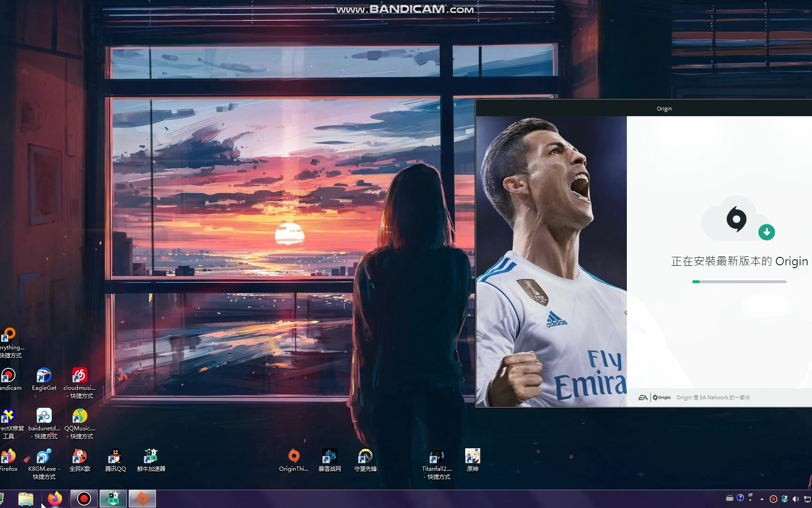Open the 腾讯QQ desktop icon
Viewport: 812px width, 508px height.
coord(115,460)
